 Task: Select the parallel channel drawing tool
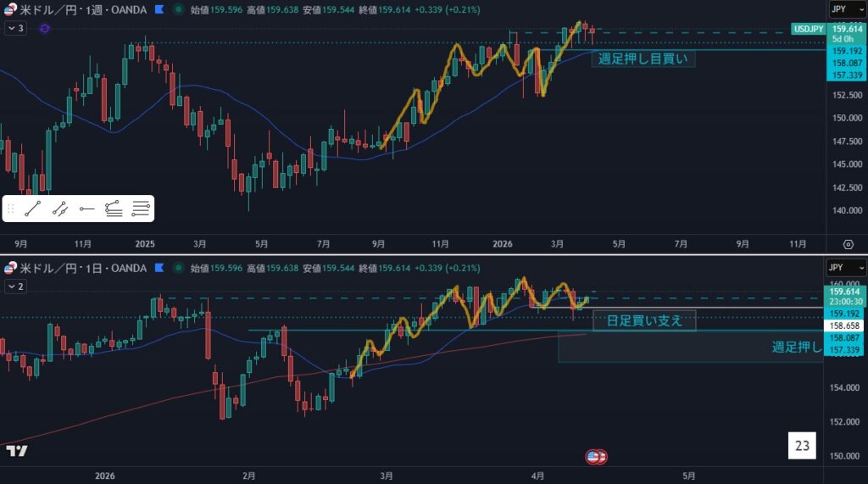pyautogui.click(x=60, y=208)
